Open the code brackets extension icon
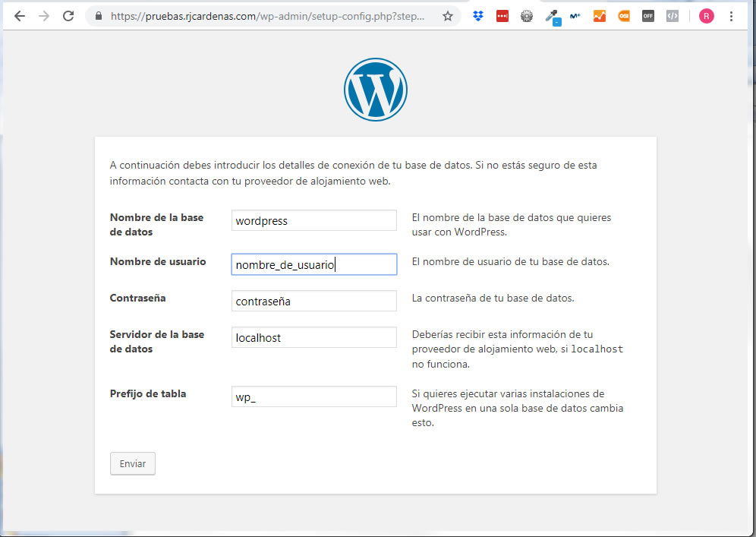The width and height of the screenshot is (756, 537). point(673,16)
